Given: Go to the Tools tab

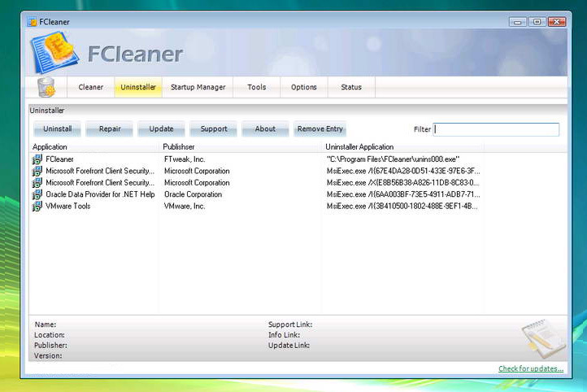Looking at the screenshot, I should point(257,87).
